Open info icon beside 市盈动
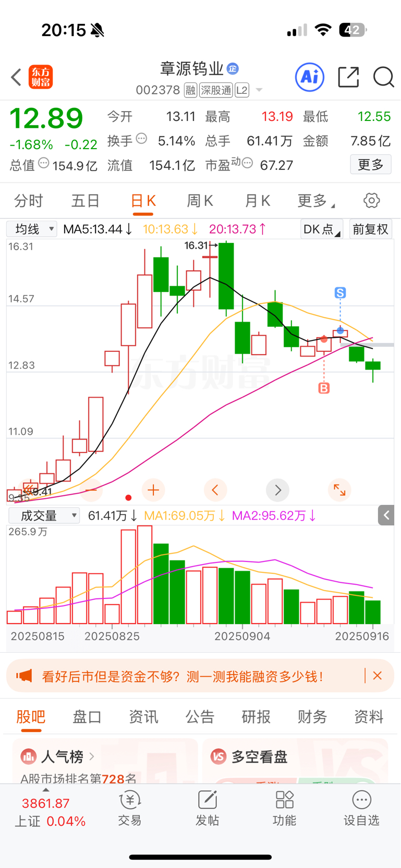Image resolution: width=401 pixels, height=868 pixels. pos(248,163)
